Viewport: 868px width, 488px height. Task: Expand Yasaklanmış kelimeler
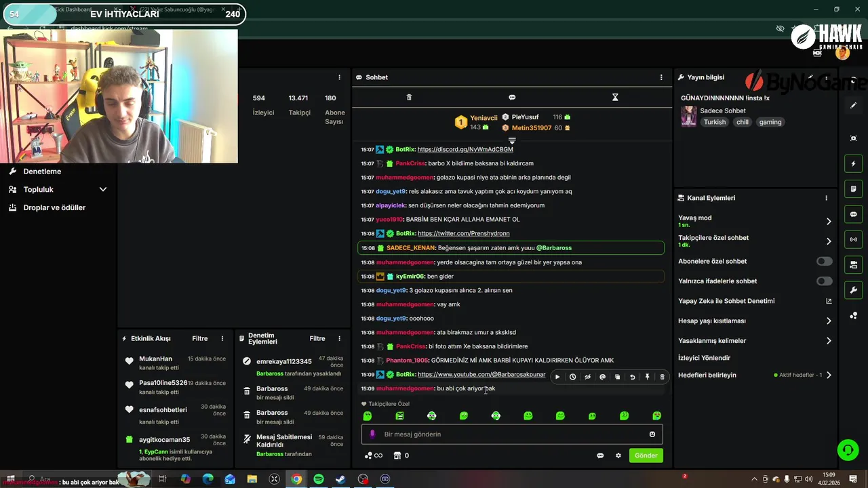[x=828, y=341]
